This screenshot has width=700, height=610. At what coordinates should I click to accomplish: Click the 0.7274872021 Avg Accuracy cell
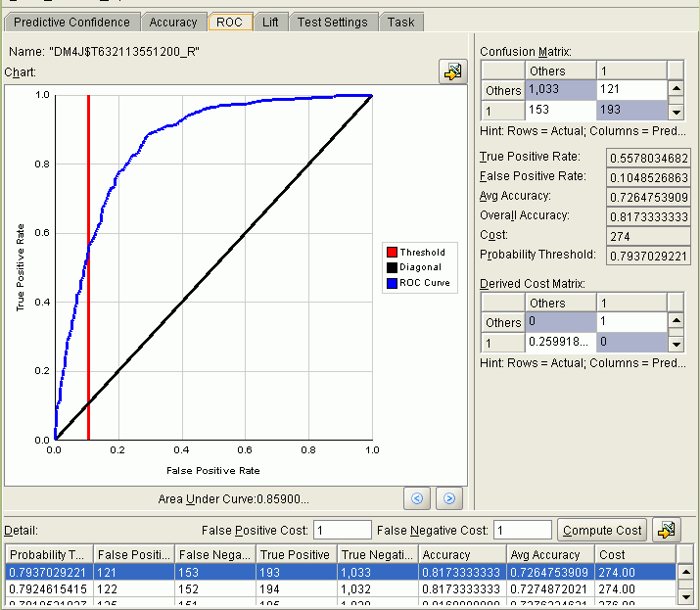(x=550, y=589)
